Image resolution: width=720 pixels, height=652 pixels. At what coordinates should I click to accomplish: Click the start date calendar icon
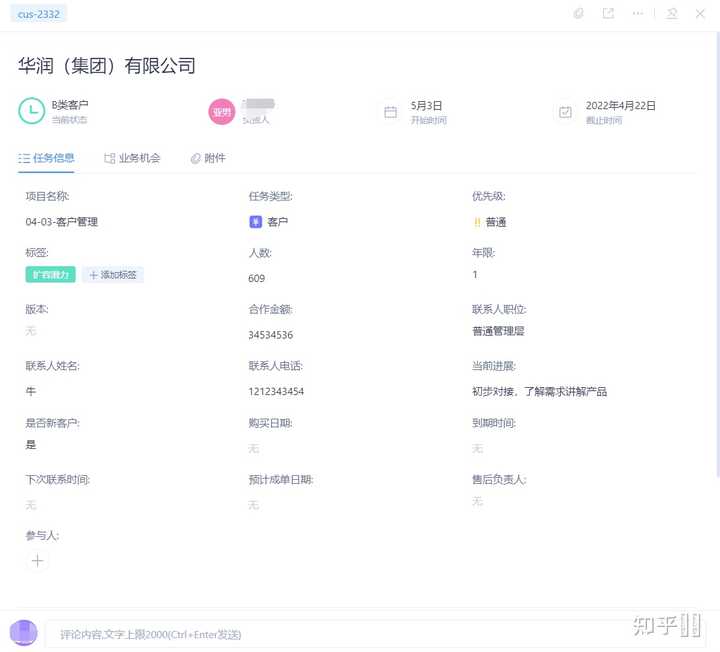[x=390, y=112]
